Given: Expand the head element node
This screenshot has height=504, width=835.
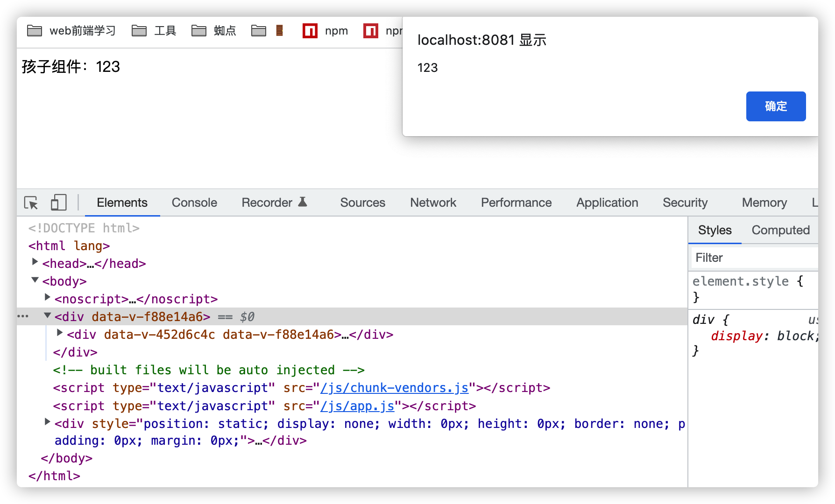Looking at the screenshot, I should [x=35, y=262].
